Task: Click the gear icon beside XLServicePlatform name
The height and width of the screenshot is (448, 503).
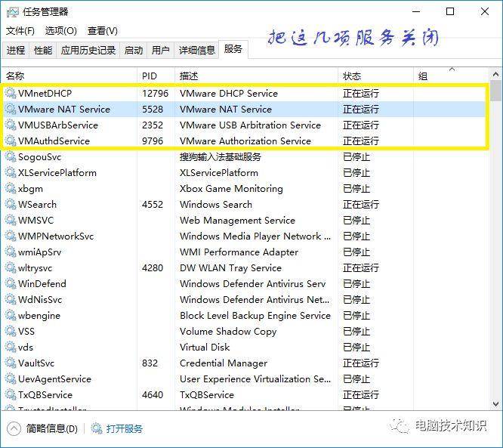Action: pyautogui.click(x=11, y=173)
